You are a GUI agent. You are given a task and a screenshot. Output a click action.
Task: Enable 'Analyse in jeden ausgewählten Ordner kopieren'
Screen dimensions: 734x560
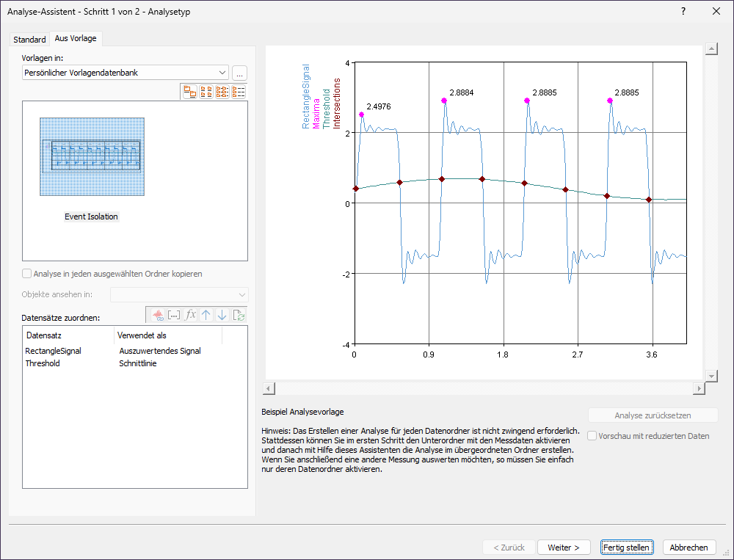[x=27, y=274]
